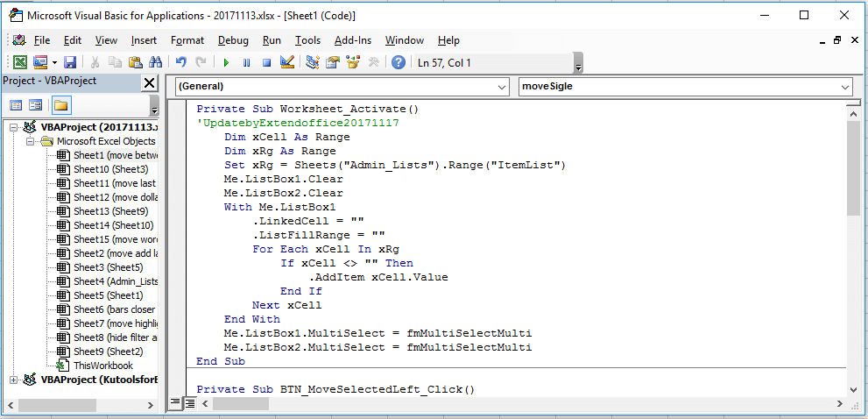Click the Toolbox icon
868x419 pixels.
point(373,62)
